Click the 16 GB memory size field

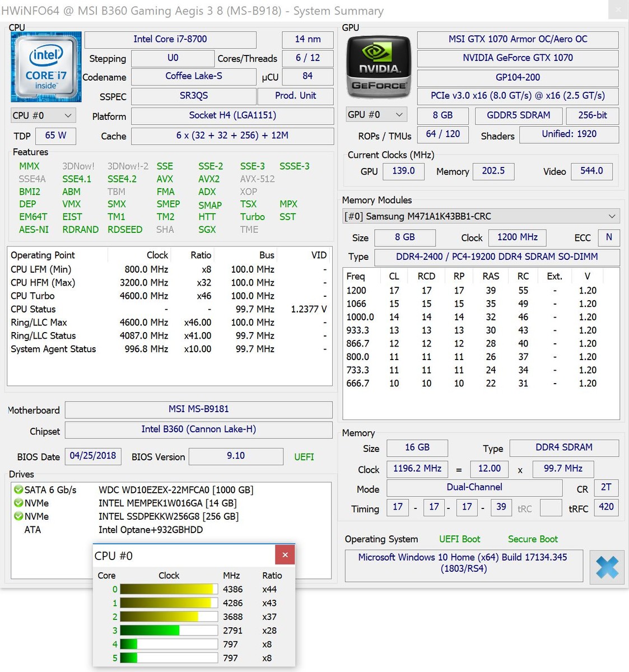coord(417,447)
